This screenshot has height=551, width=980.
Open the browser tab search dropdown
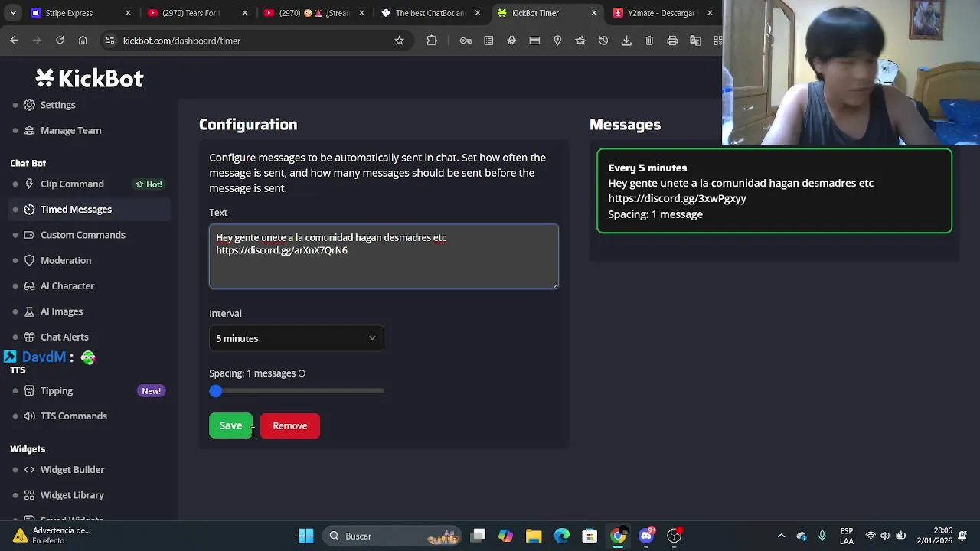[x=12, y=13]
